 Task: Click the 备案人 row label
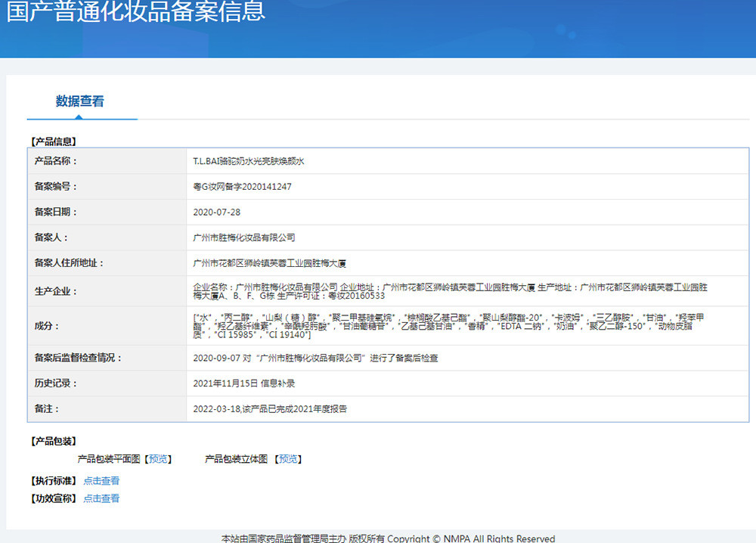[x=51, y=237]
